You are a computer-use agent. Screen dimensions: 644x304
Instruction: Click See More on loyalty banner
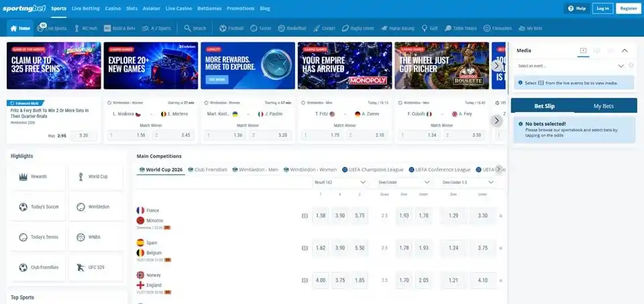tap(217, 79)
